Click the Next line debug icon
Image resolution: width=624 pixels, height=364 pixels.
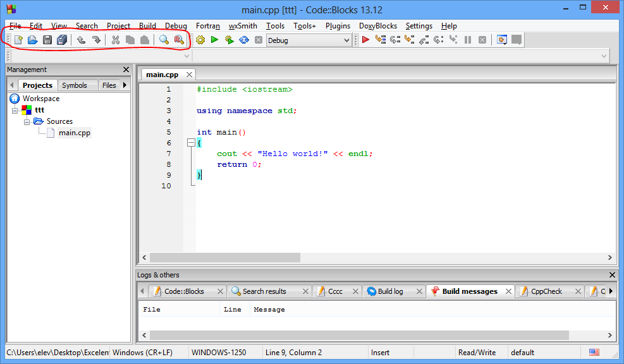pyautogui.click(x=395, y=40)
